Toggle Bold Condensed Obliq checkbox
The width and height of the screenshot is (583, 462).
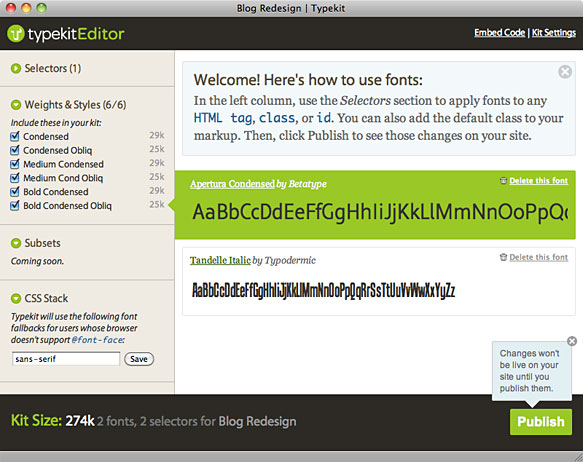pos(15,206)
